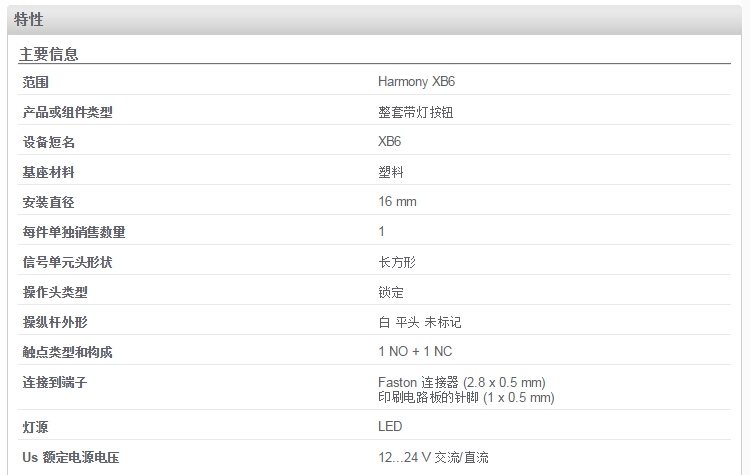Select the 白 平头 未标记 value
Image resolution: width=750 pixels, height=475 pixels.
click(419, 322)
